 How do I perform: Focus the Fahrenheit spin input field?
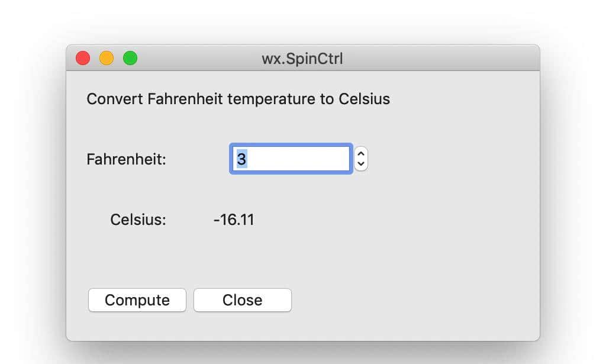coord(291,159)
